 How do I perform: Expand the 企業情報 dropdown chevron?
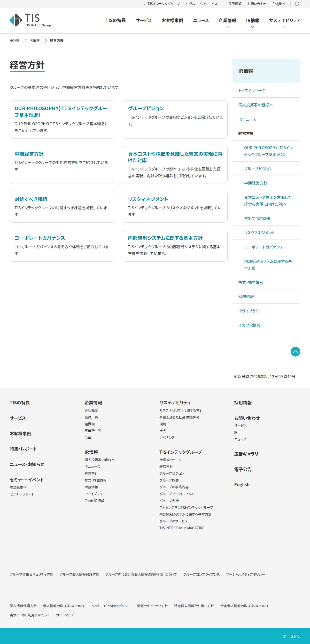[x=227, y=27]
